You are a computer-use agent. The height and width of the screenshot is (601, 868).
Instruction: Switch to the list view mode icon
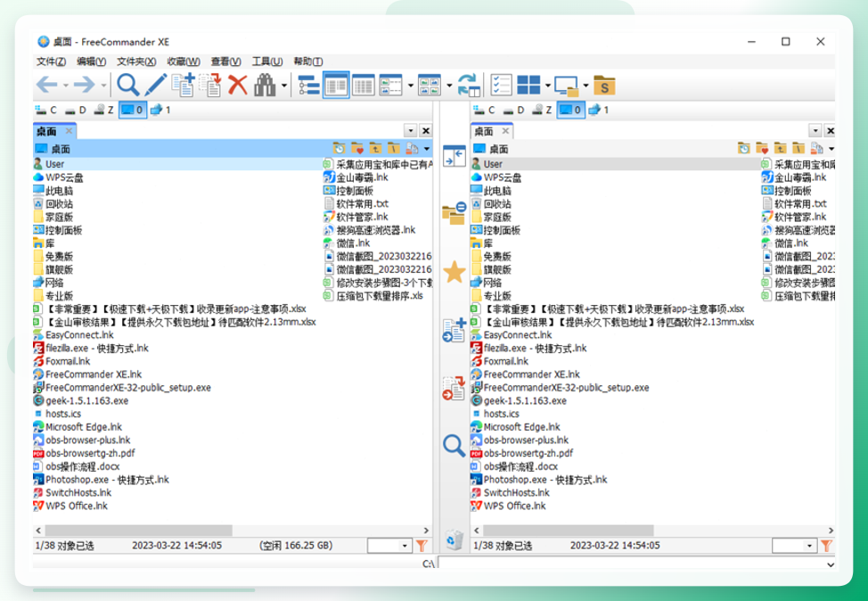coord(363,86)
